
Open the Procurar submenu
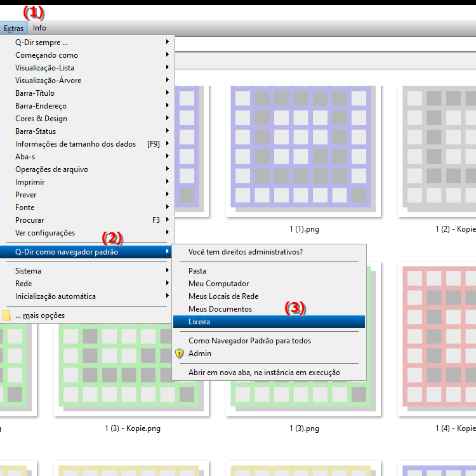coord(87,220)
